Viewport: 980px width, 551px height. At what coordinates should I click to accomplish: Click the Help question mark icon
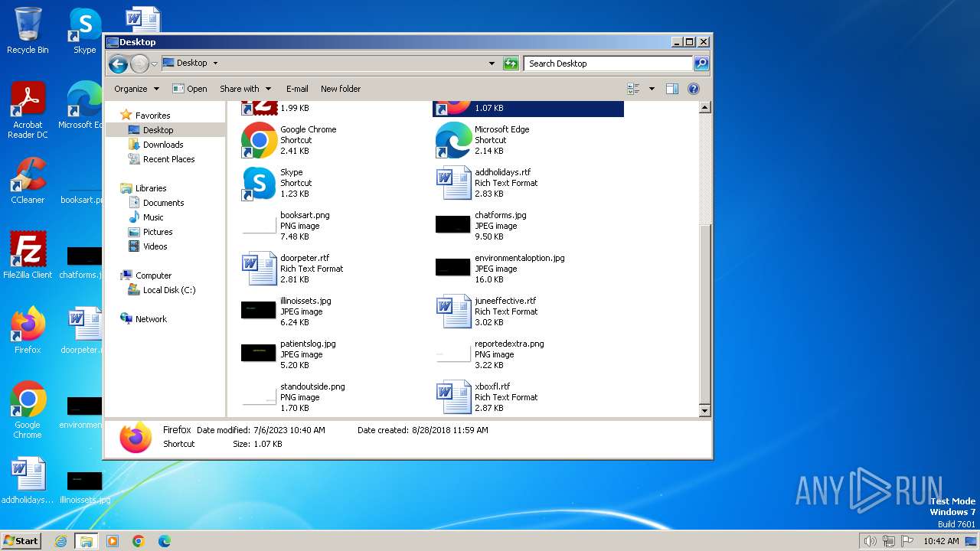click(694, 89)
